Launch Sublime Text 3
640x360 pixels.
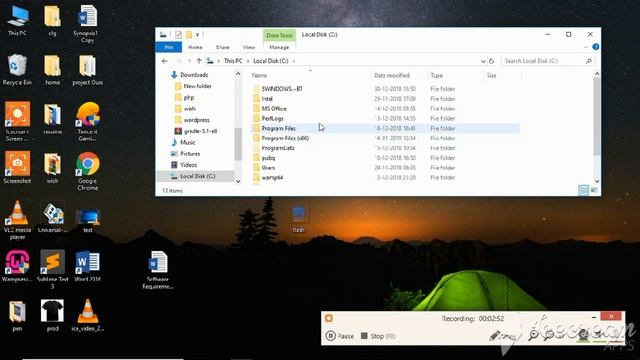tap(52, 269)
